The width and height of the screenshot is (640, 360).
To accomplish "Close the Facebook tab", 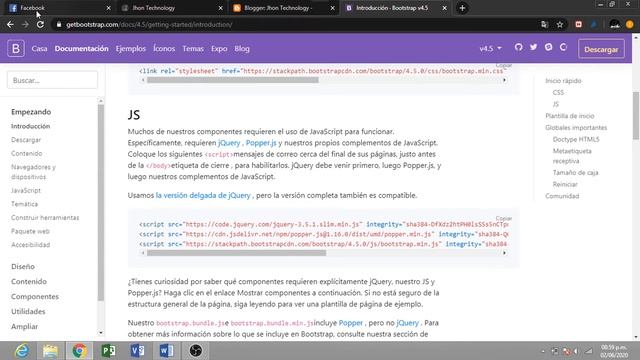I will coord(109,8).
